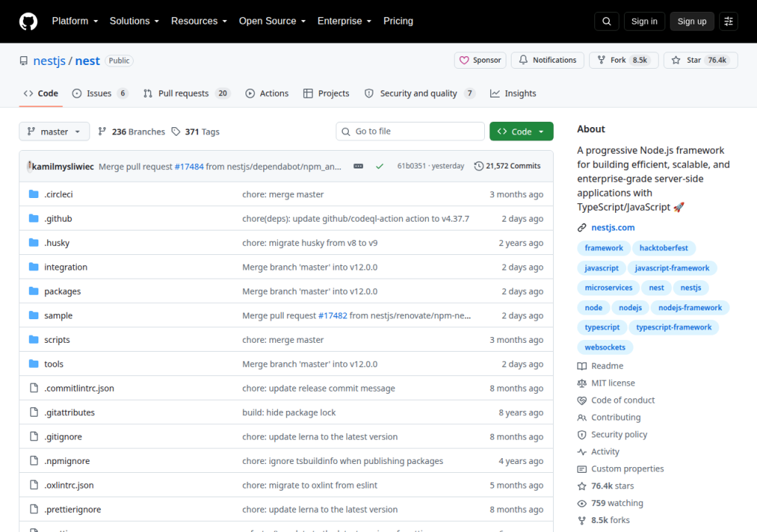Expand the Solutions menu
Screen dimensions: 757x532
point(135,21)
